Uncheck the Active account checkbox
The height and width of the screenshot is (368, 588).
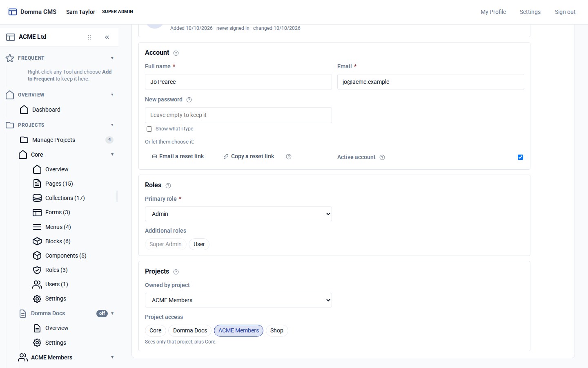click(x=520, y=157)
